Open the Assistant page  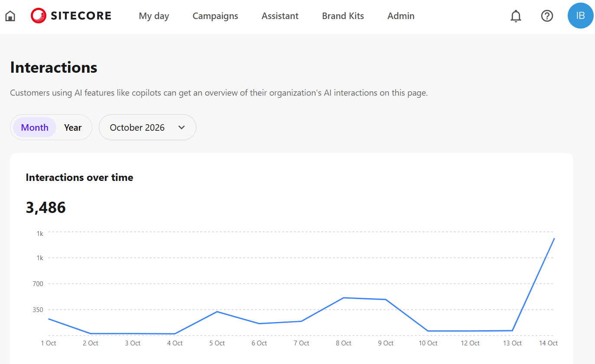(280, 16)
